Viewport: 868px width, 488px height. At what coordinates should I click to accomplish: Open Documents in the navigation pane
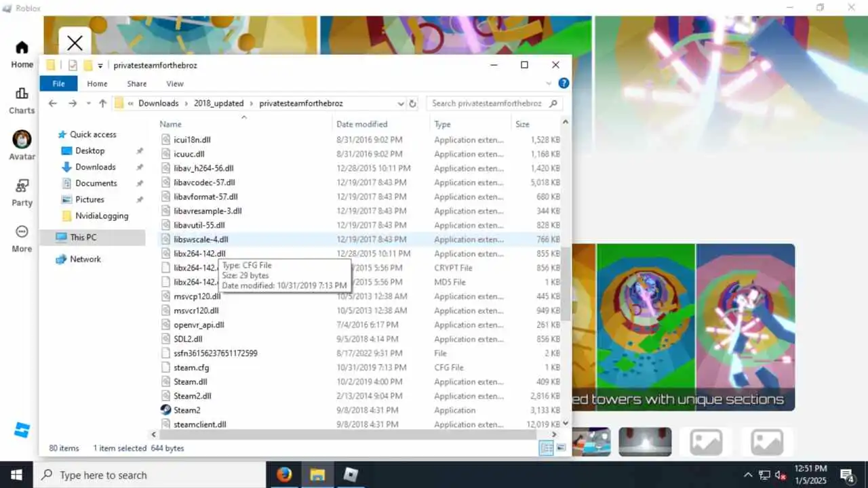pos(96,183)
